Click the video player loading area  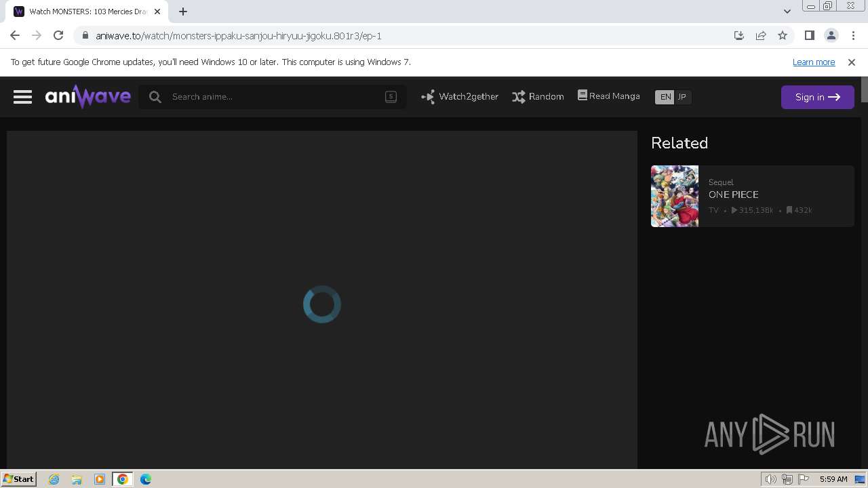pyautogui.click(x=322, y=300)
